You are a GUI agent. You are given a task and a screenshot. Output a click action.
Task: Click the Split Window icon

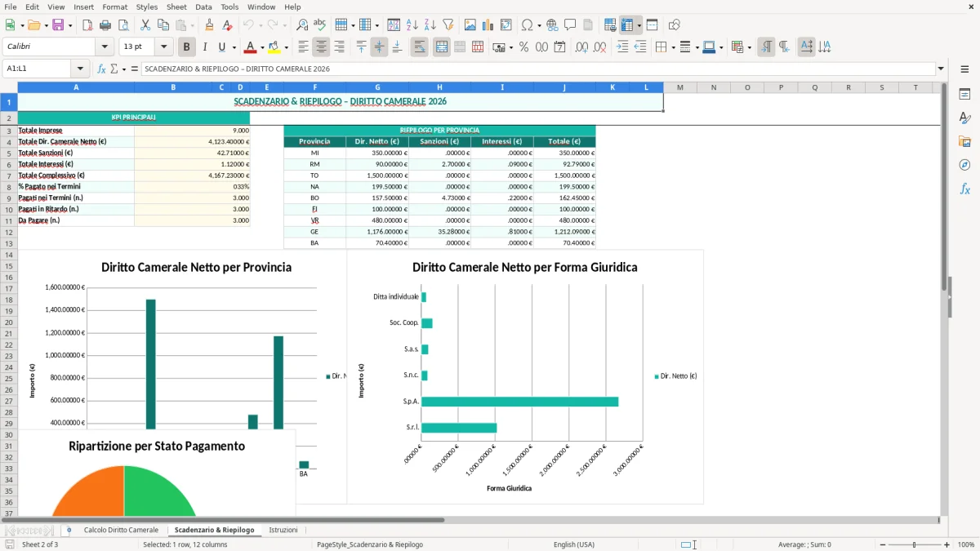coord(653,25)
